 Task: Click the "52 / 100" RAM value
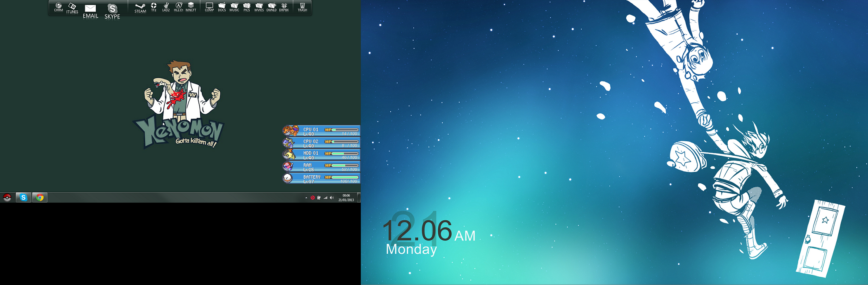coord(349,170)
